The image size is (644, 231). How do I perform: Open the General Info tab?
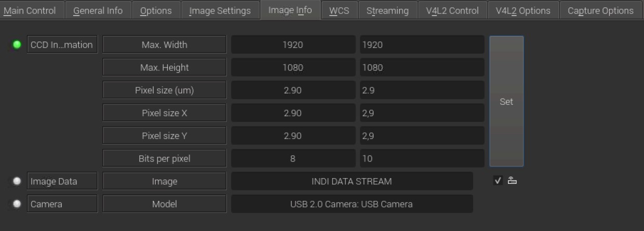[98, 10]
